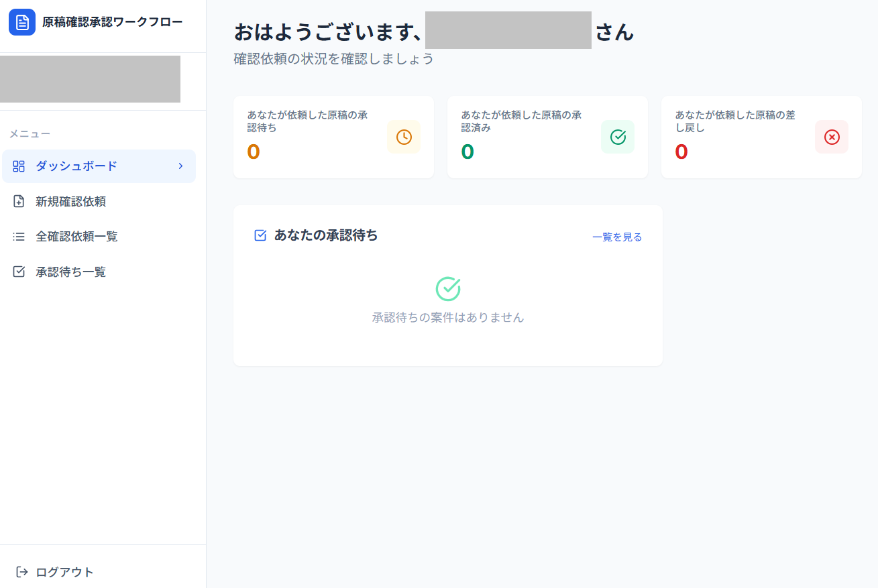The width and height of the screenshot is (878, 588).
Task: Click the あなたが依頼した原稿の承認待ち label
Action: (x=308, y=121)
